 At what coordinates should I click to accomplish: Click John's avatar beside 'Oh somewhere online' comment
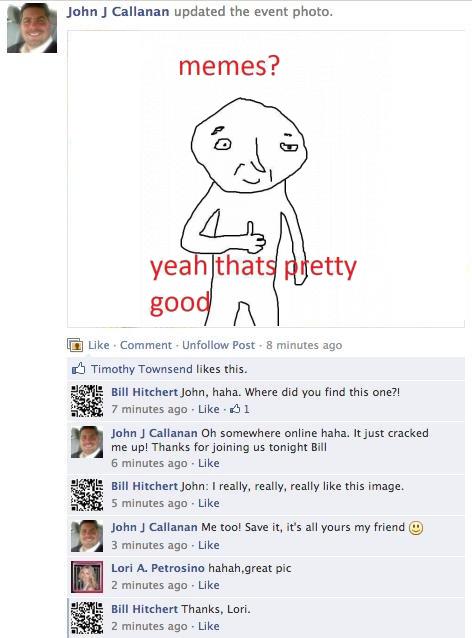(87, 442)
